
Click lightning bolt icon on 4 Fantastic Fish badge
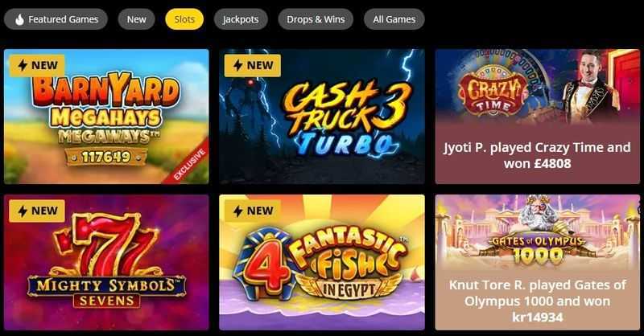tap(237, 211)
